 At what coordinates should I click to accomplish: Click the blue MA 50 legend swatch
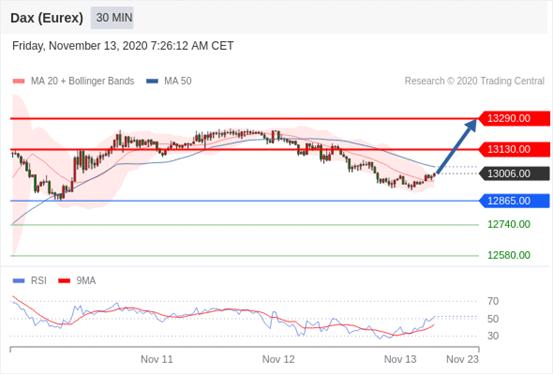click(x=152, y=81)
